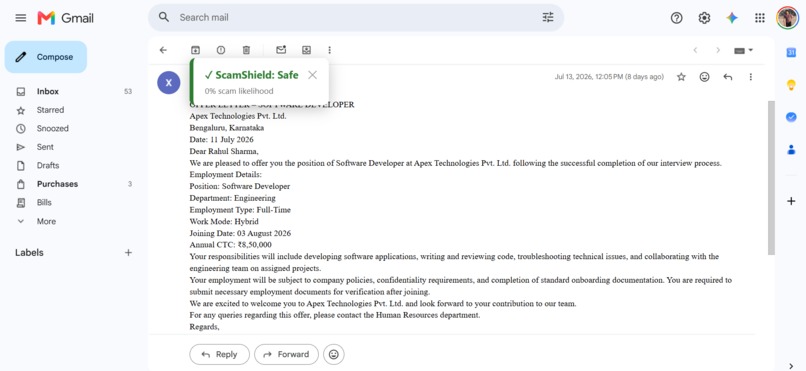The height and width of the screenshot is (371, 806).
Task: Open Contacts side panel
Action: click(791, 150)
